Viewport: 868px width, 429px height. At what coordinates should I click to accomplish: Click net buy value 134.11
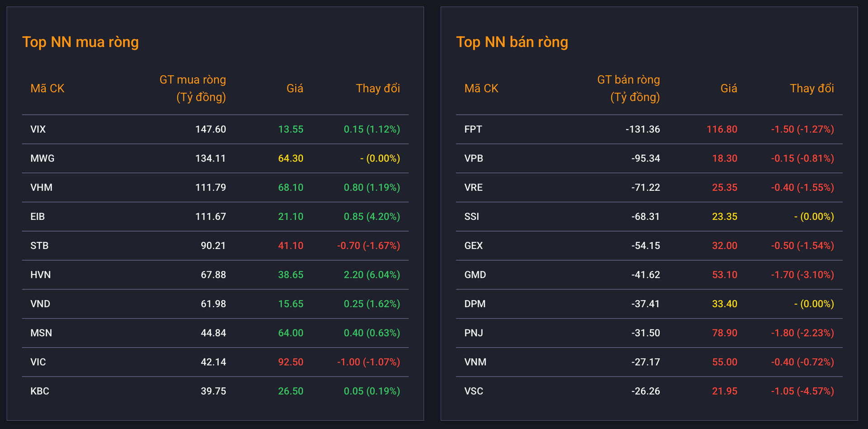point(211,158)
